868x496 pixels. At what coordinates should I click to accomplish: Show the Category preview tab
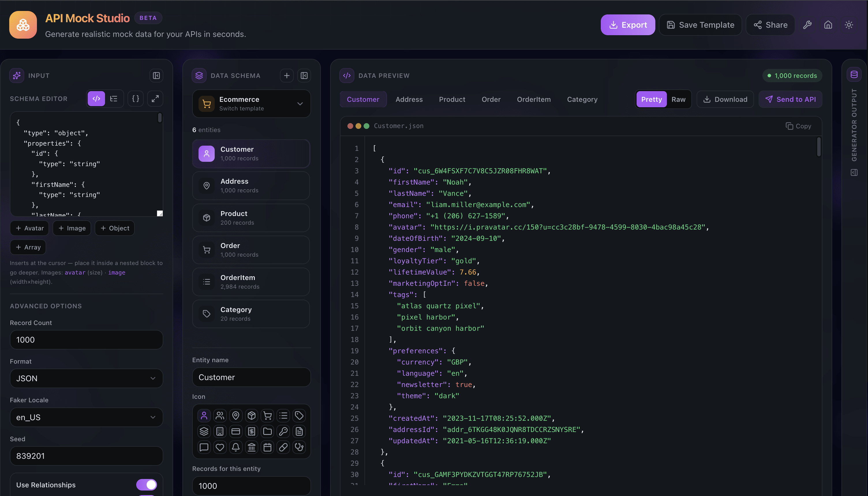tap(582, 99)
